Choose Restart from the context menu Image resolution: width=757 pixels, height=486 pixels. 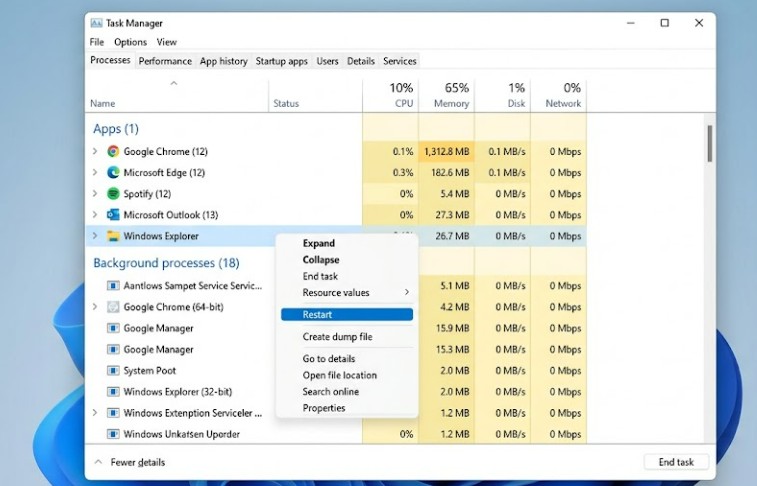click(347, 315)
